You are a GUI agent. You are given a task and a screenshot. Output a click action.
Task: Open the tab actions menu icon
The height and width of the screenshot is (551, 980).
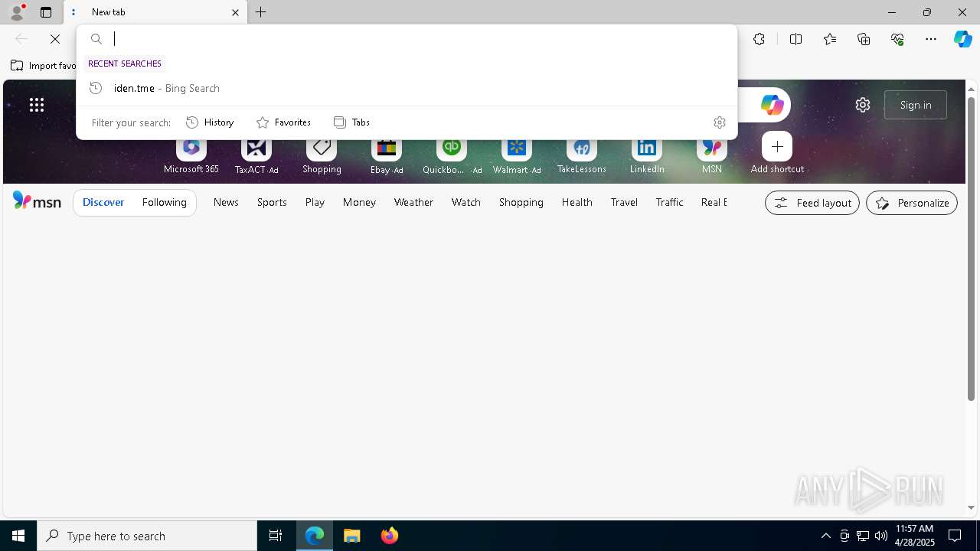pos(46,12)
